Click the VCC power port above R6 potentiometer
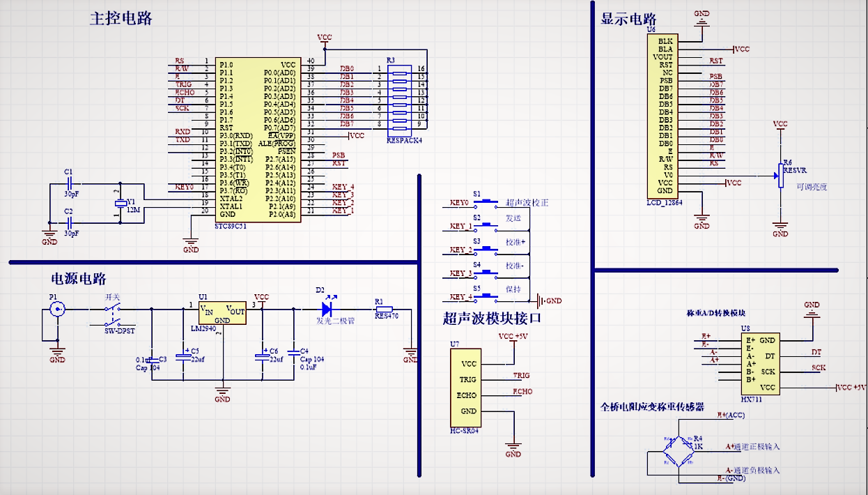868x495 pixels. point(781,125)
